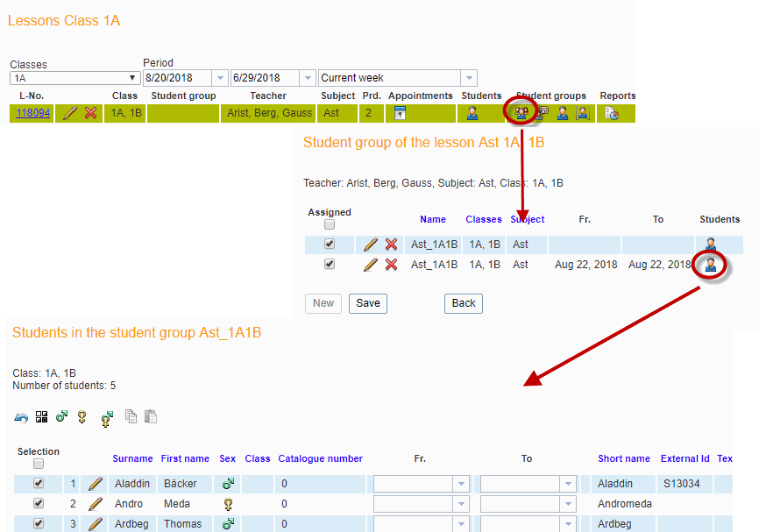Show students of Aug 22 Ast_1A1B group
759x532 pixels.
[x=710, y=265]
